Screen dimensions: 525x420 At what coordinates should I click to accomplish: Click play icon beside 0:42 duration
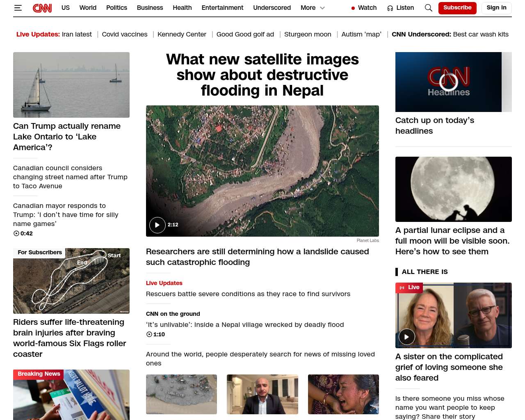tap(16, 233)
